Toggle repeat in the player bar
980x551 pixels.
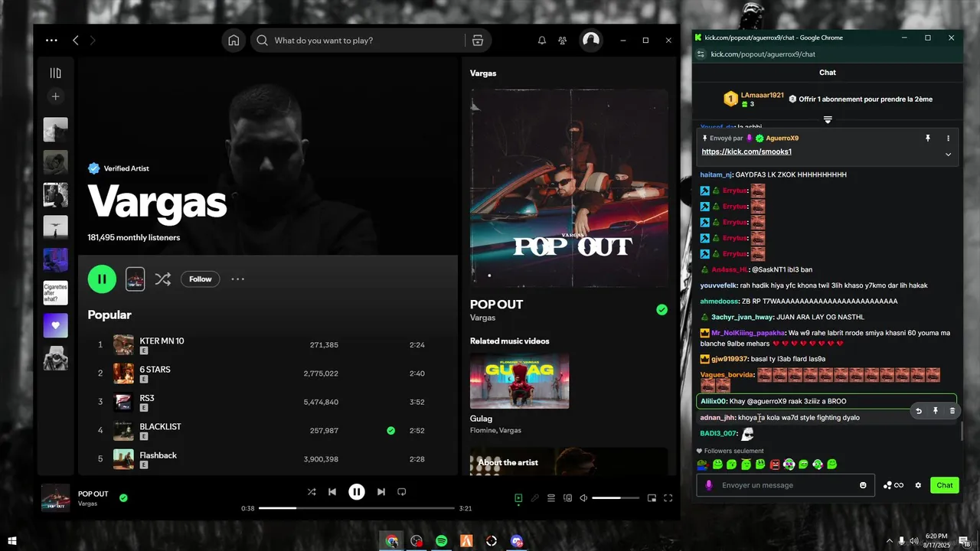click(x=402, y=492)
